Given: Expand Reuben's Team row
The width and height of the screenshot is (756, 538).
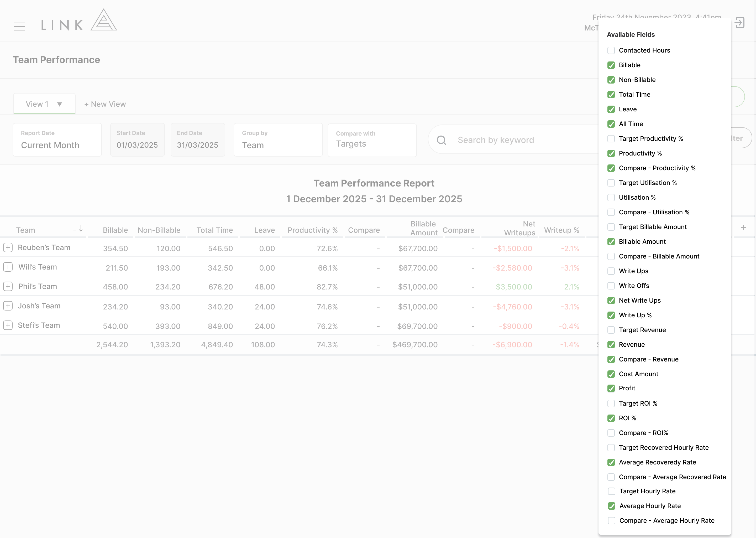Looking at the screenshot, I should pos(8,247).
